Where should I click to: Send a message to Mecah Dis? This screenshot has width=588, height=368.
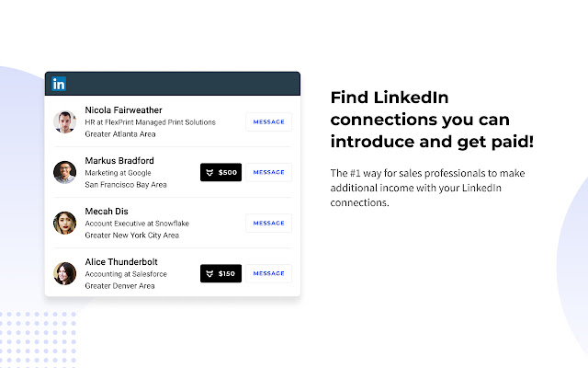click(x=268, y=223)
